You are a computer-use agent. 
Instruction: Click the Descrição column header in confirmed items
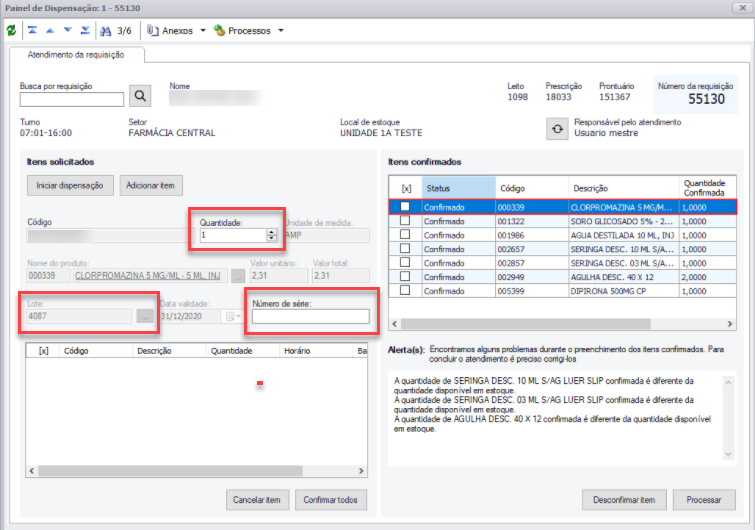[x=624, y=188]
